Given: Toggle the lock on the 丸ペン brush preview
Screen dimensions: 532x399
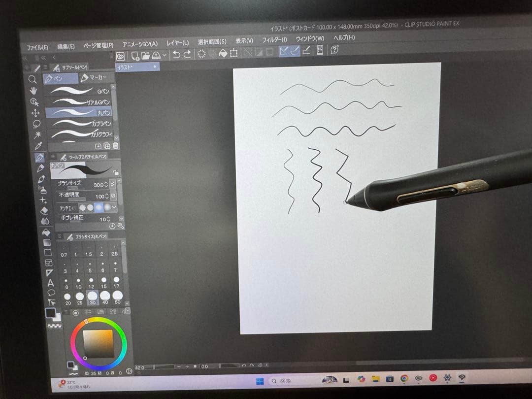Looking at the screenshot, I should point(116,172).
